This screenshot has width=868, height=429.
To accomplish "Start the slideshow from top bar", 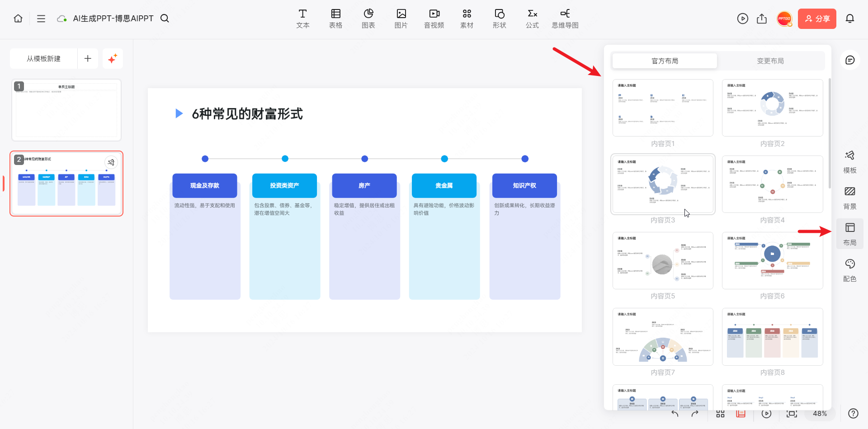I will coord(742,19).
